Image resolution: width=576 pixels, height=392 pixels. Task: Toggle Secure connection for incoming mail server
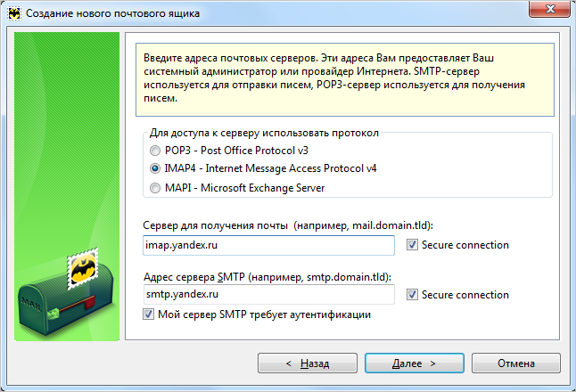(x=412, y=245)
